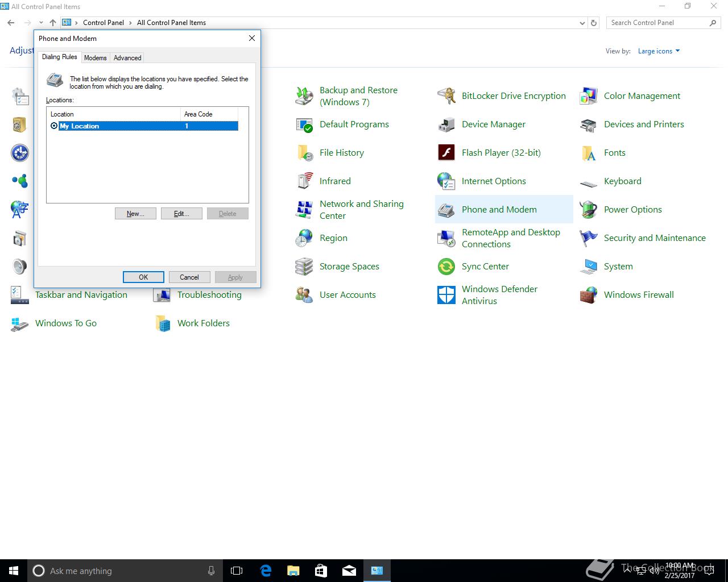The width and height of the screenshot is (728, 582).
Task: Open the Color Management icon
Action: pos(589,96)
